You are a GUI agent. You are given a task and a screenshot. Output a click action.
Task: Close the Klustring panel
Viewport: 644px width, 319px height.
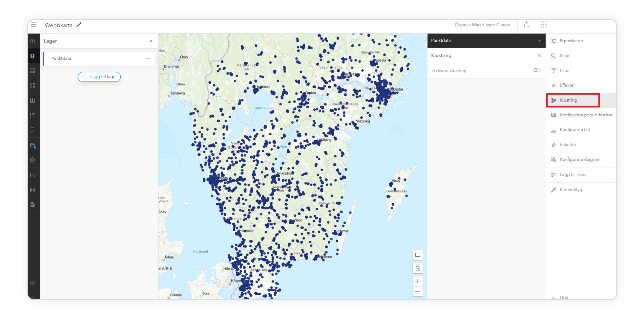539,56
